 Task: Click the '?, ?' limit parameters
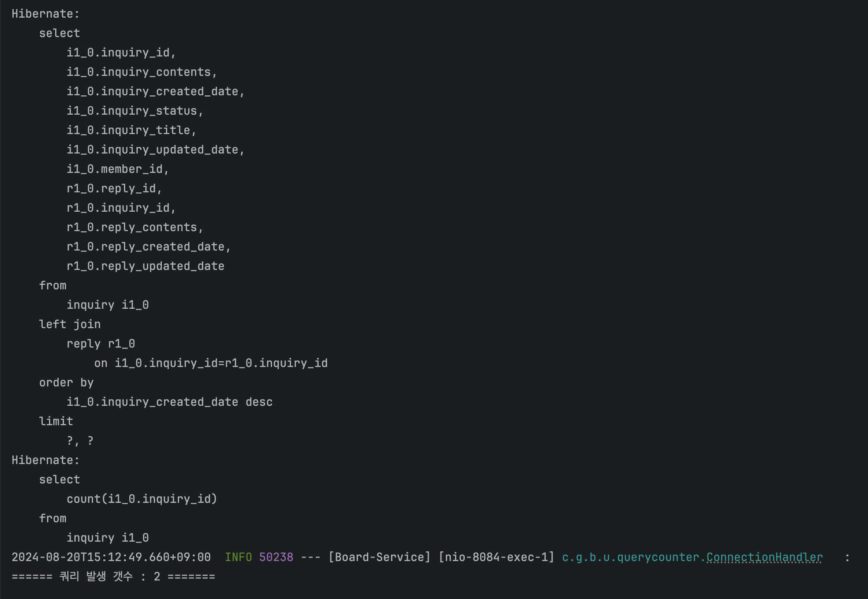80,441
